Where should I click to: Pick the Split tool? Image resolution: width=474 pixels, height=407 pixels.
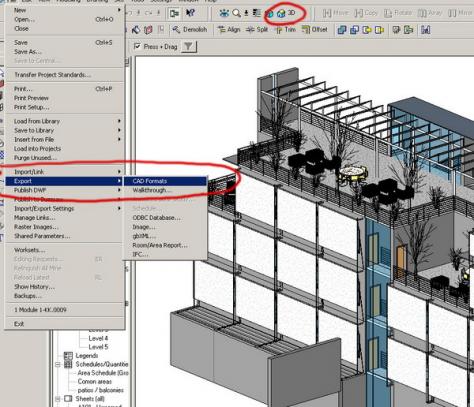pyautogui.click(x=257, y=30)
